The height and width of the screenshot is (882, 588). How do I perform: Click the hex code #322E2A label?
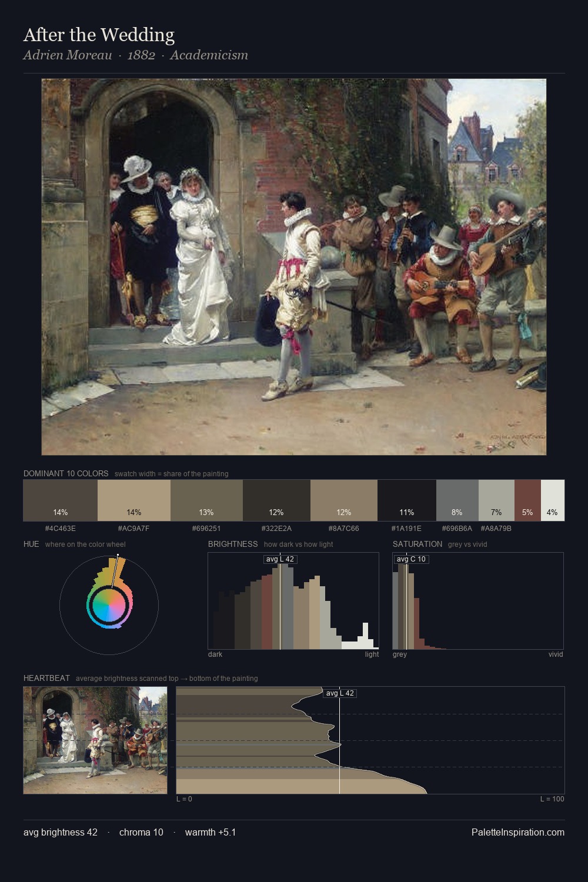coord(276,528)
